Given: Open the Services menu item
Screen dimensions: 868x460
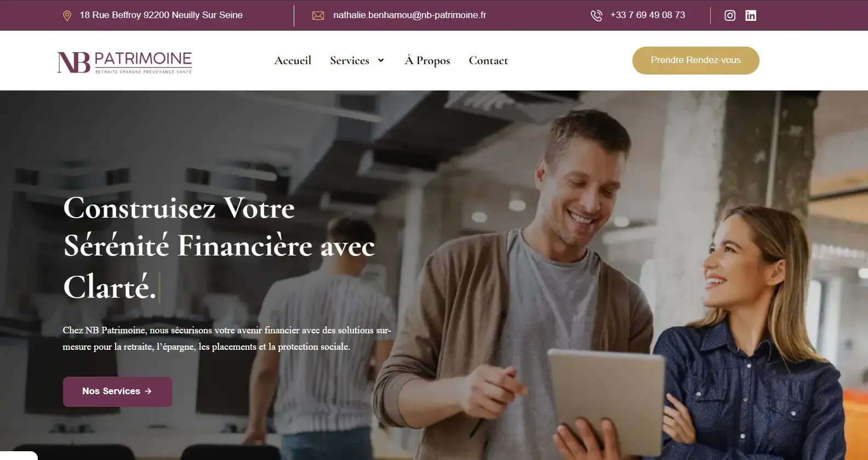Looking at the screenshot, I should [350, 60].
